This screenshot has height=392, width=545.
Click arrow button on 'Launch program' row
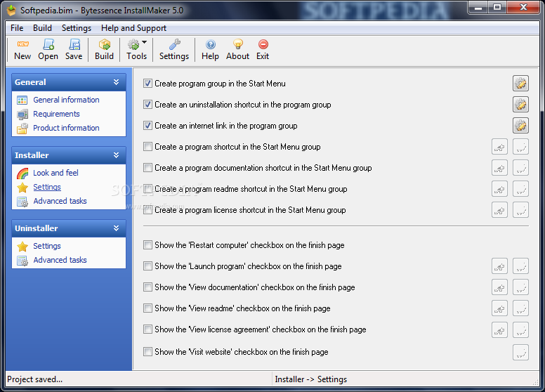[x=499, y=266]
